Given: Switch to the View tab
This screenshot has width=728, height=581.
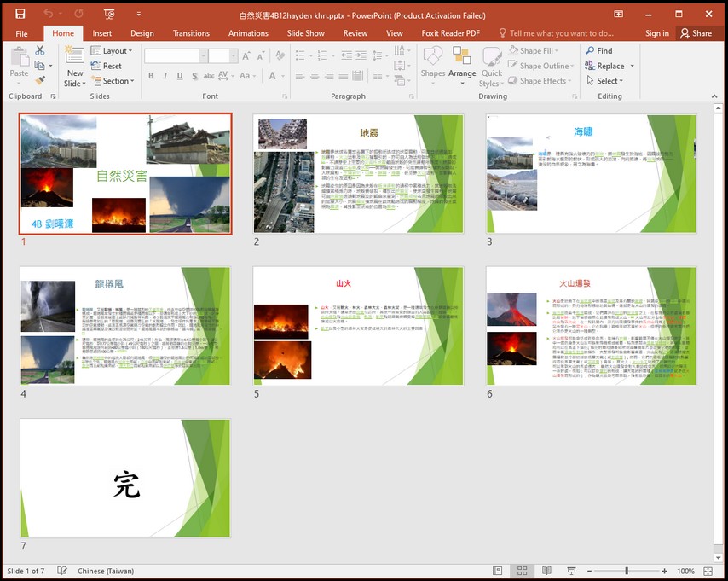Looking at the screenshot, I should pyautogui.click(x=394, y=33).
